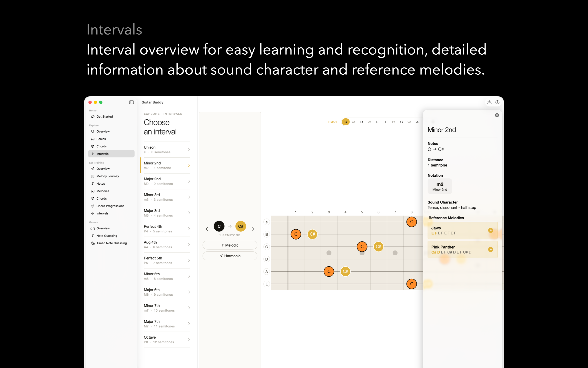This screenshot has height=368, width=588.
Task: Open Get Started home page
Action: pos(111,117)
